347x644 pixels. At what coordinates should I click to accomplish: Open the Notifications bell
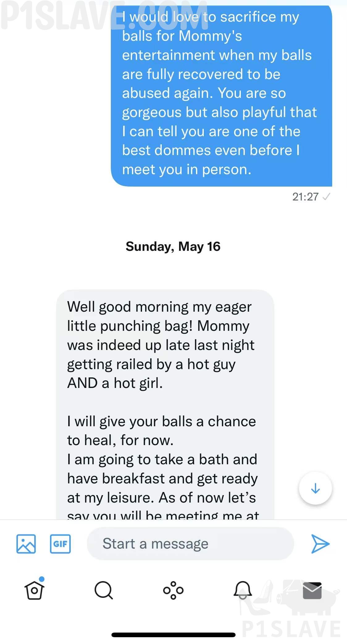[x=243, y=590]
